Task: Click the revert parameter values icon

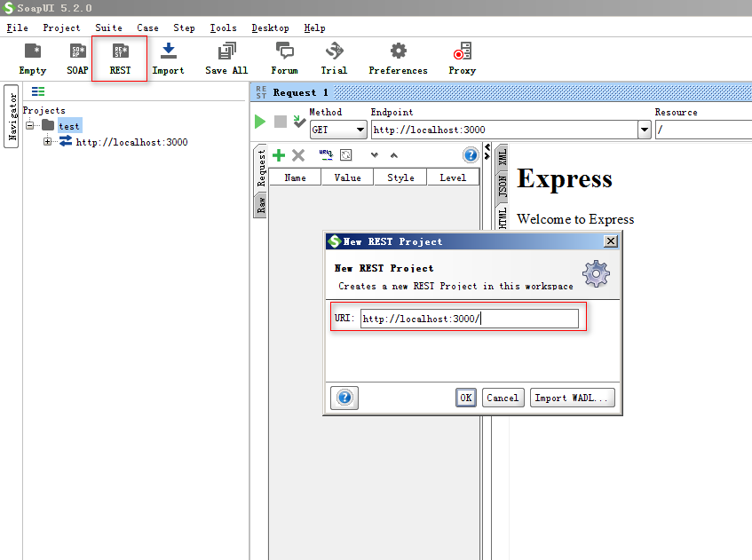Action: click(x=345, y=154)
